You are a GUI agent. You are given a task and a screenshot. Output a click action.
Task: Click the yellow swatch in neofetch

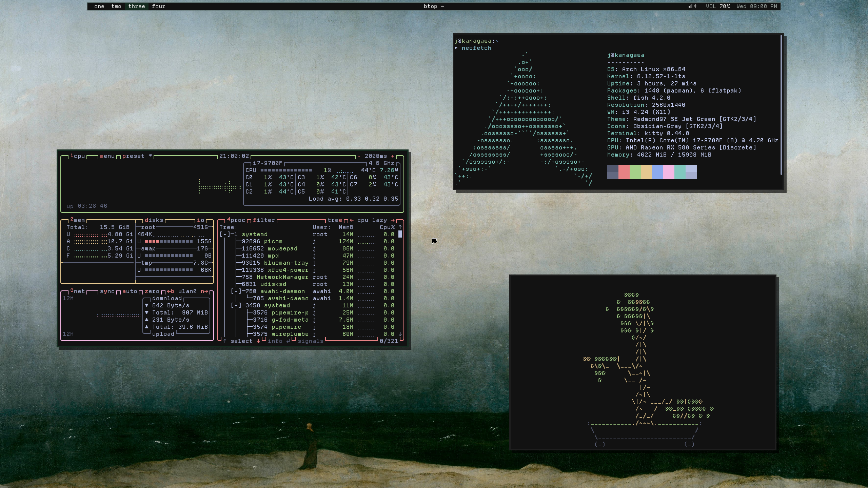[x=647, y=172]
